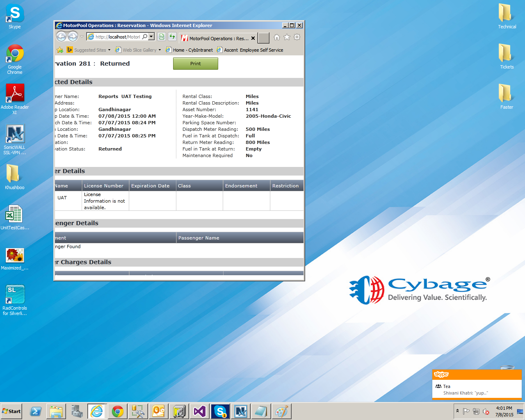Image resolution: width=525 pixels, height=420 pixels.
Task: Expand the address bar autocomplete dropdown
Action: pos(151,37)
